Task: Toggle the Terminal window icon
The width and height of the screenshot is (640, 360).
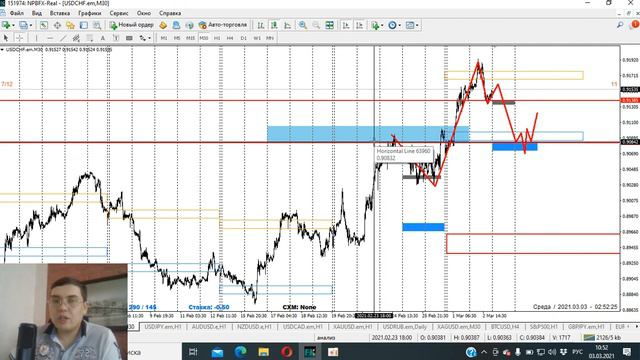Action: [x=84, y=25]
